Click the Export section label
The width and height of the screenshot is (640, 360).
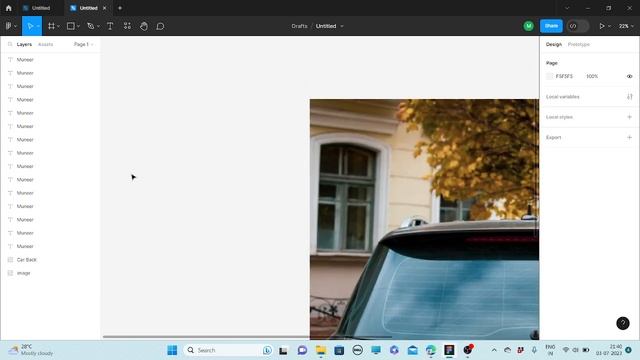[553, 138]
